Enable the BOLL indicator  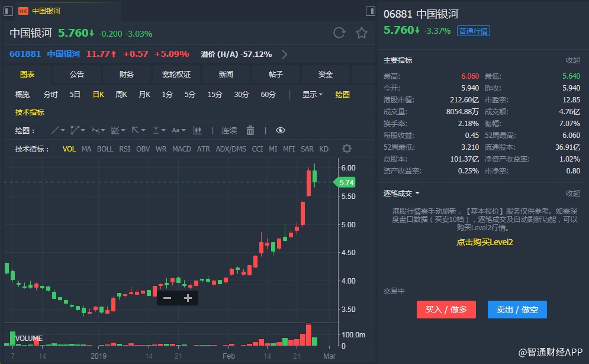pyautogui.click(x=105, y=149)
